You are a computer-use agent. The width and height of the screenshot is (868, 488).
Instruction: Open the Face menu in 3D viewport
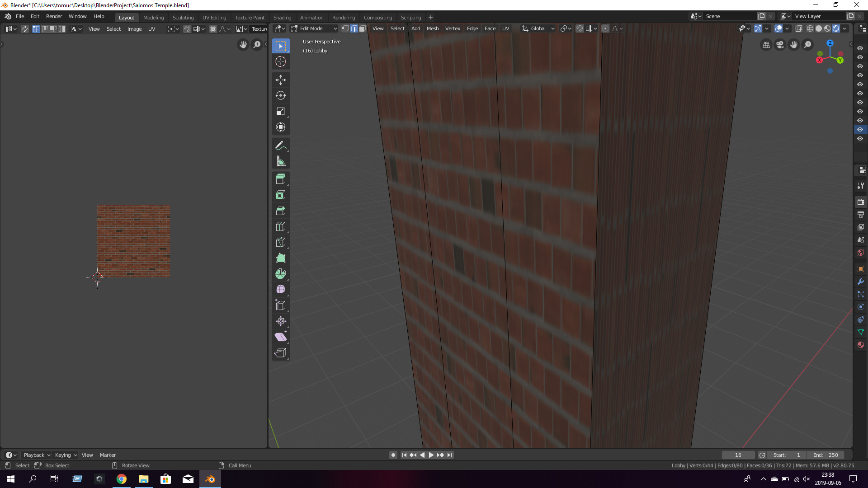click(490, 28)
